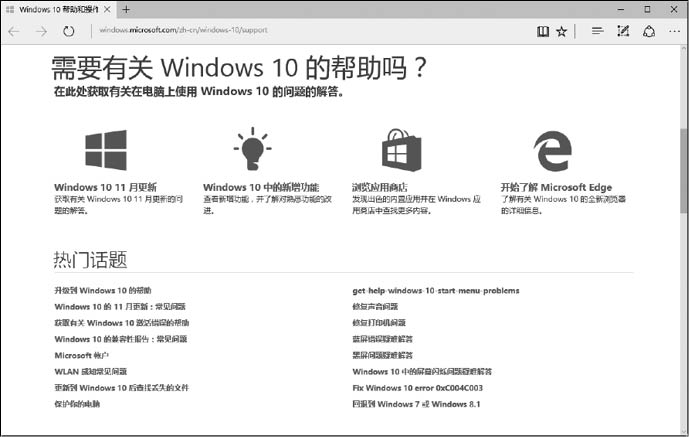
Task: Open 更新到 Windows 10 后查找丢失的文件
Action: click(121, 388)
